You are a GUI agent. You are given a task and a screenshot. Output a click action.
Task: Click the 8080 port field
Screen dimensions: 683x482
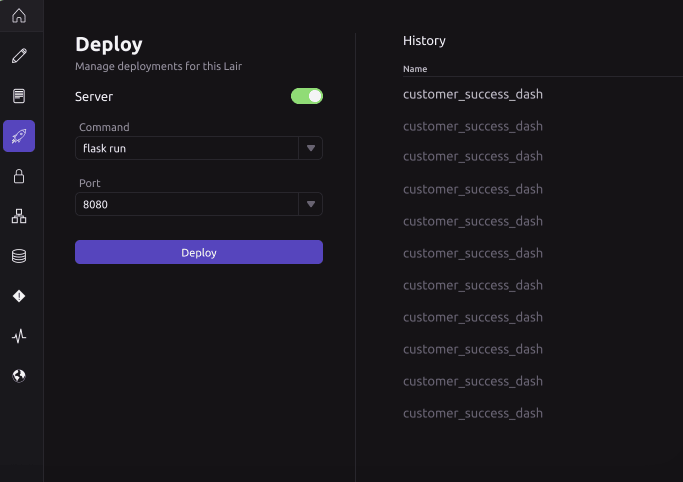pos(186,205)
